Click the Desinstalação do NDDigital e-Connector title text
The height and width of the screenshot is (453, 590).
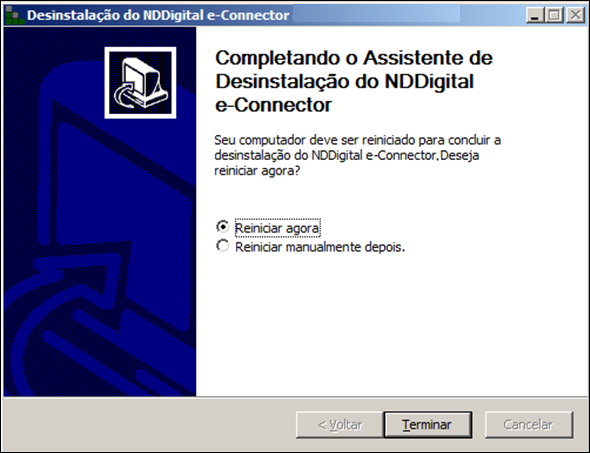tap(158, 15)
